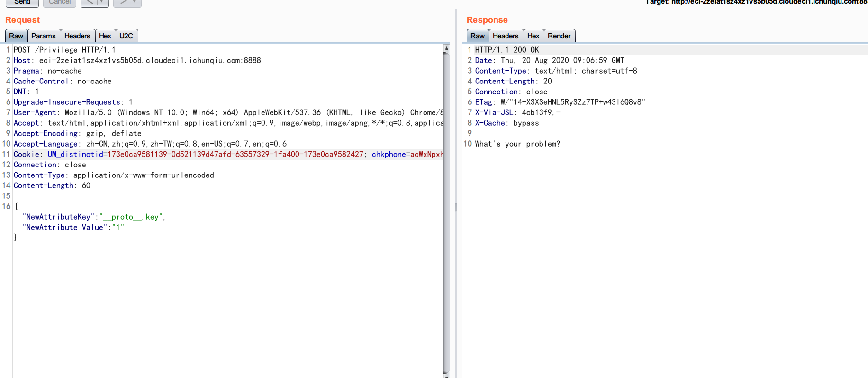The image size is (868, 378).
Task: Click the Cancel button
Action: (60, 2)
